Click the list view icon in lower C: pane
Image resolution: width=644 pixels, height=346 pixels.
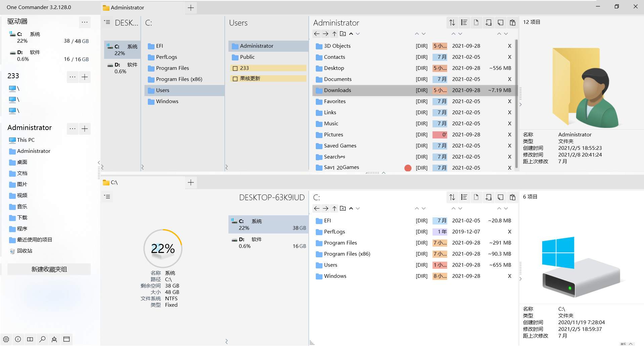(464, 197)
